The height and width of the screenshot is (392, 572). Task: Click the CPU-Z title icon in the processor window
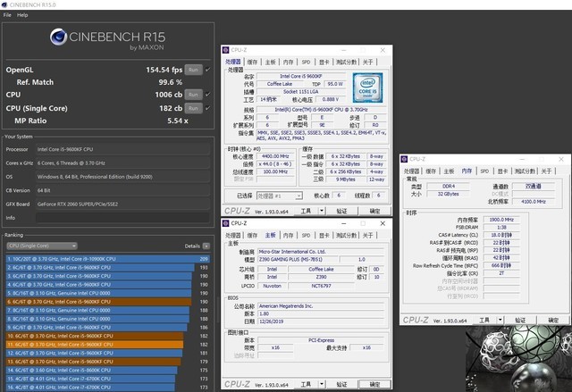(226, 50)
